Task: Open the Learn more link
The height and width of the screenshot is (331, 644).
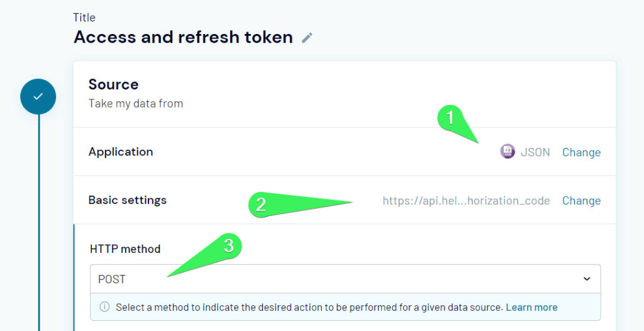Action: click(x=532, y=307)
